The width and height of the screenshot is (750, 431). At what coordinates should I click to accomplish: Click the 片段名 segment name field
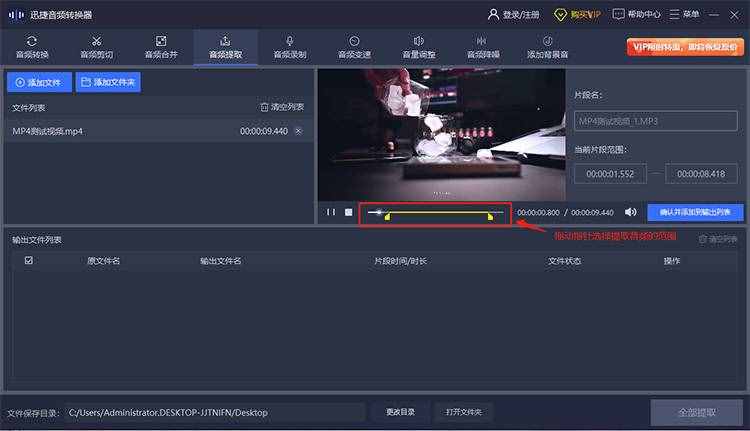coord(656,121)
